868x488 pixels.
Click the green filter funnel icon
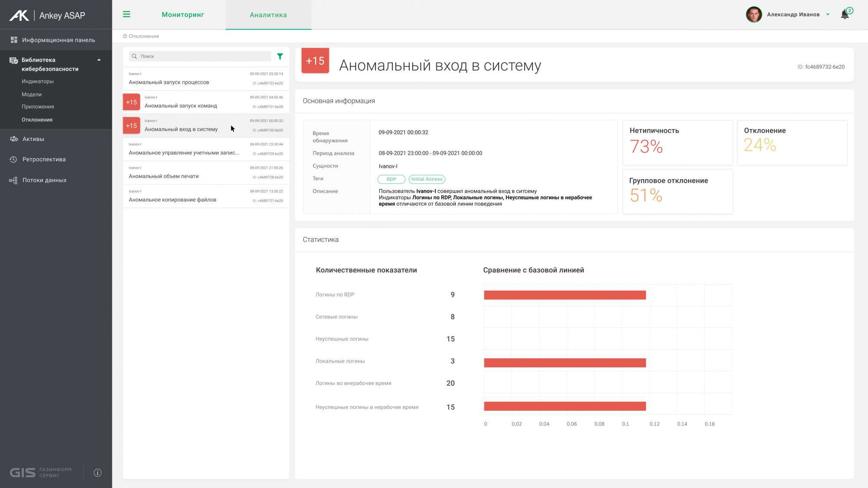pyautogui.click(x=280, y=56)
